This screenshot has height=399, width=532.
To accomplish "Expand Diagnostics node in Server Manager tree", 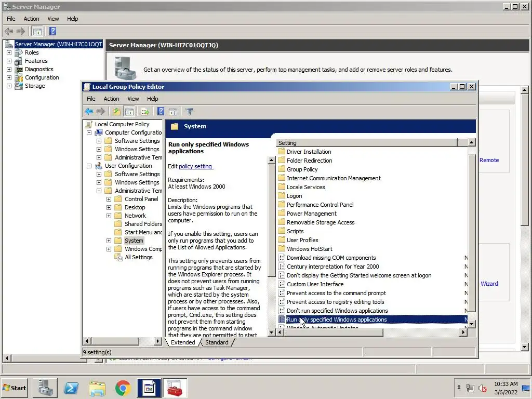I will click(9, 69).
